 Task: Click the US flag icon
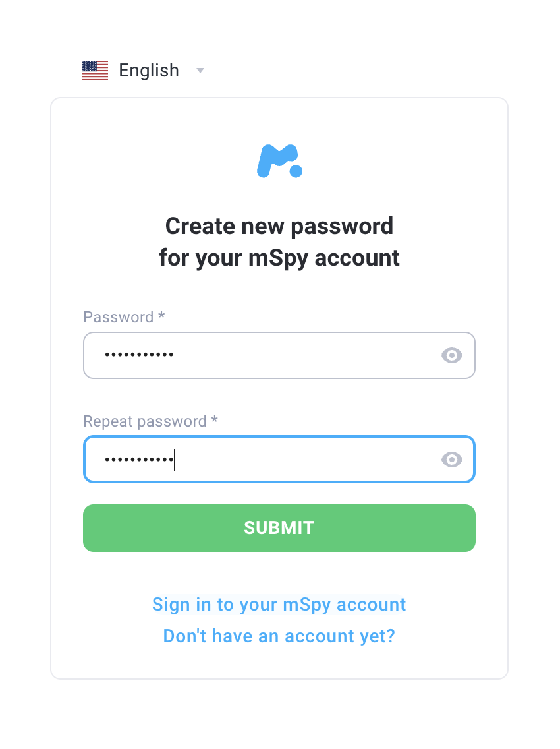[x=94, y=71]
